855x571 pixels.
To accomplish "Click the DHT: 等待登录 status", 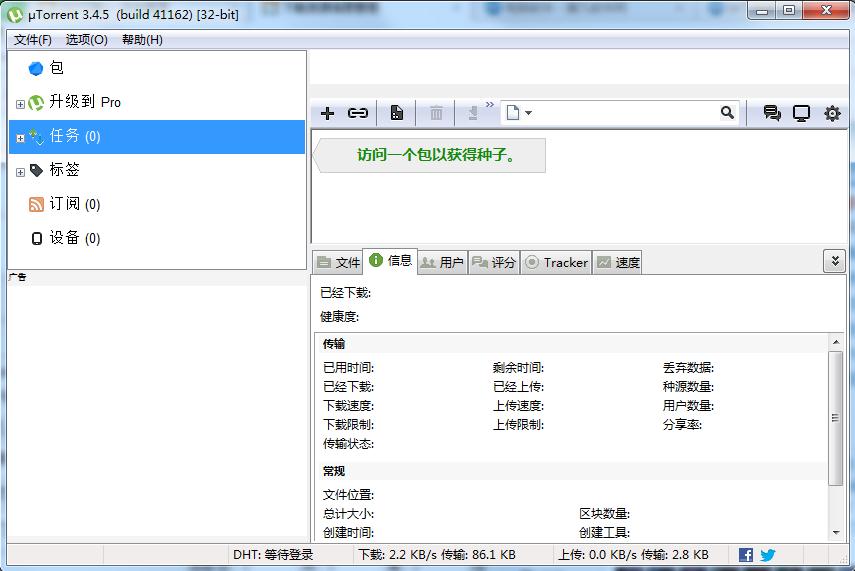I will 273,555.
